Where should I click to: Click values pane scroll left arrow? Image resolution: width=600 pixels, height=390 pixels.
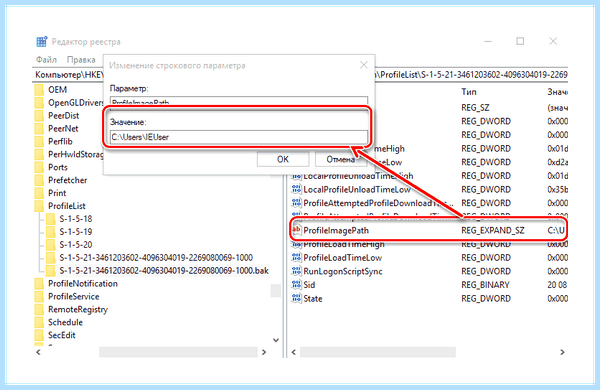click(294, 352)
